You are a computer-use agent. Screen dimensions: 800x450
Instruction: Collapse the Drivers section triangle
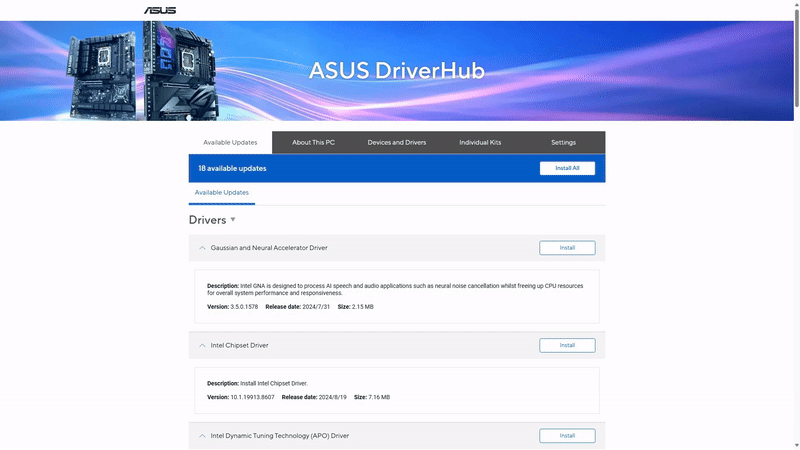point(233,220)
